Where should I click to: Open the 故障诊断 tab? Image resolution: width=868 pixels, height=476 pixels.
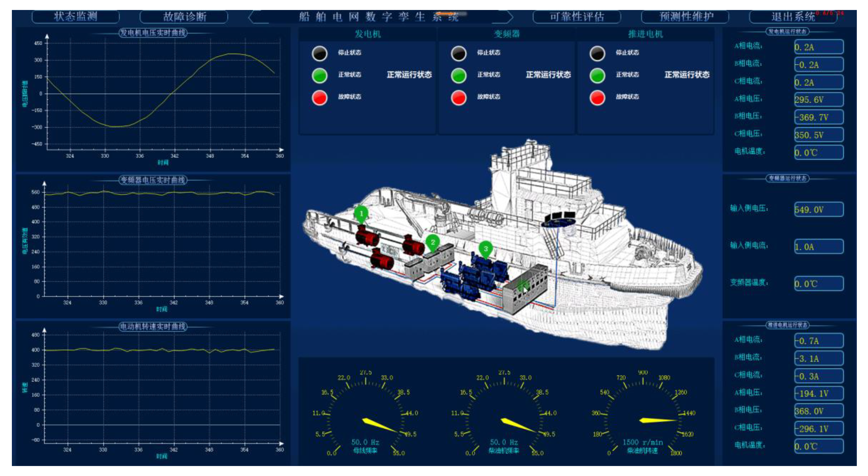point(184,17)
